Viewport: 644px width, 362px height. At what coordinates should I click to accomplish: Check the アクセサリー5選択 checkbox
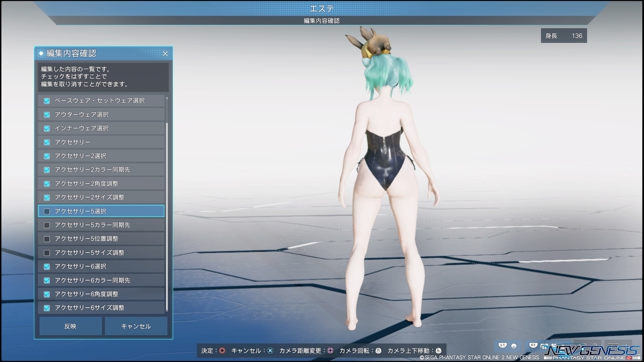click(x=47, y=211)
